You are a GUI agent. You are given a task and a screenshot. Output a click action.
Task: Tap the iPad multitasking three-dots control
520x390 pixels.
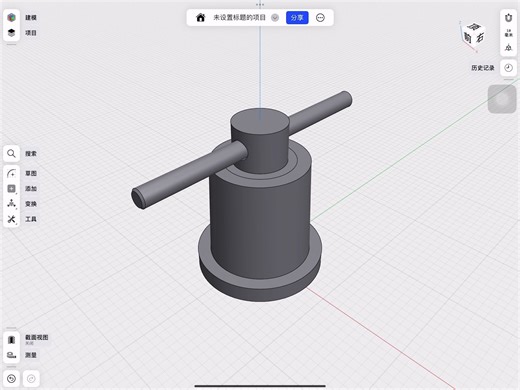[260, 4]
